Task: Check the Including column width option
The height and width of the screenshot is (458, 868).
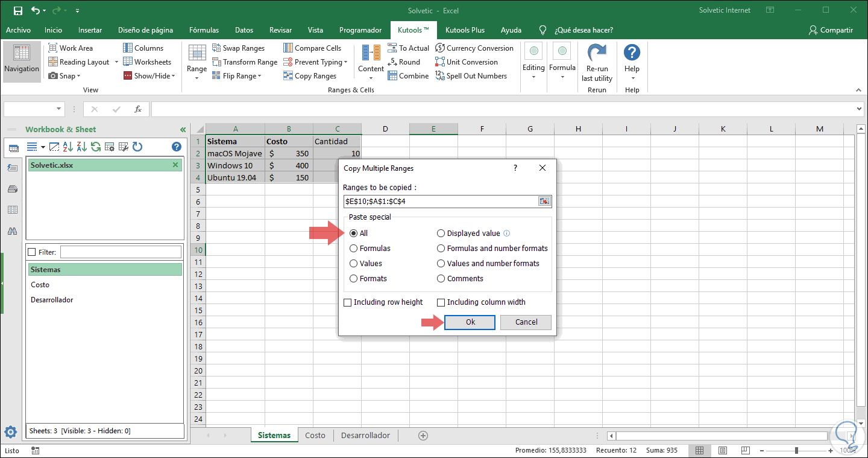Action: tap(441, 302)
